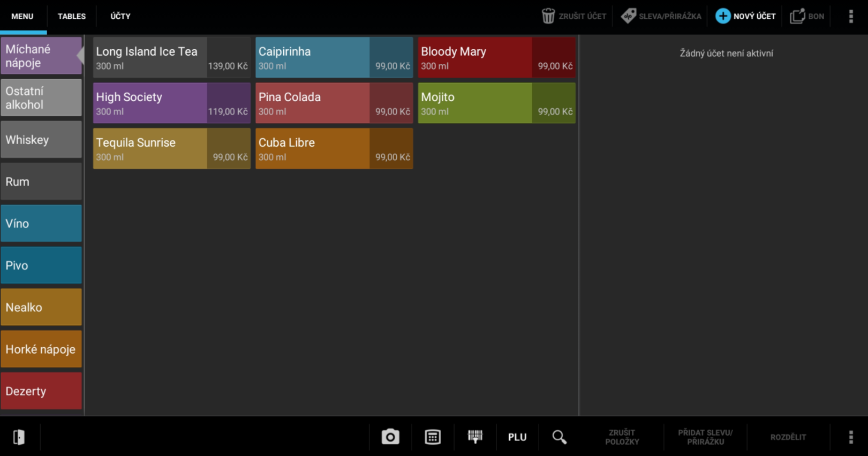Select the Dezerty red category
This screenshot has height=456, width=868.
pyautogui.click(x=41, y=391)
